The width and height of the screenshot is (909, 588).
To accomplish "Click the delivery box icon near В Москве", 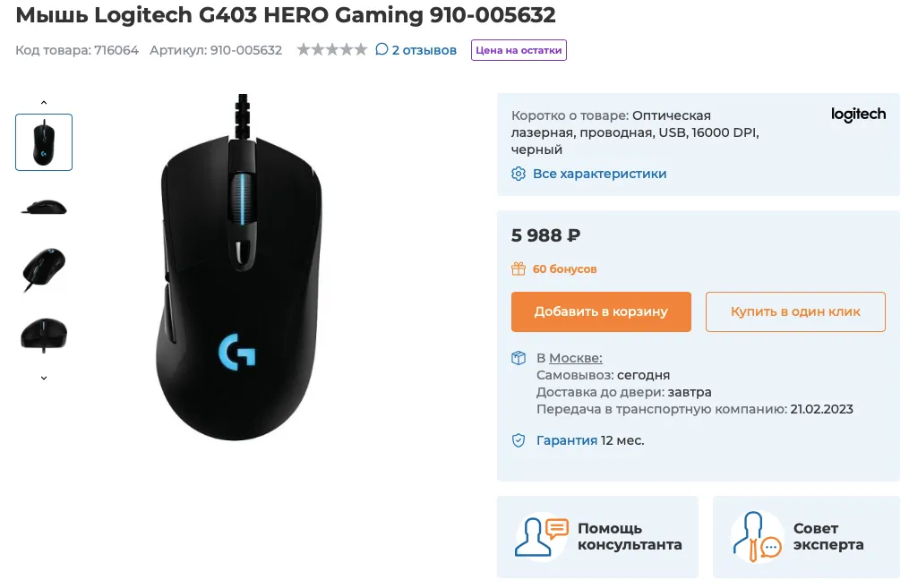I will [x=519, y=358].
